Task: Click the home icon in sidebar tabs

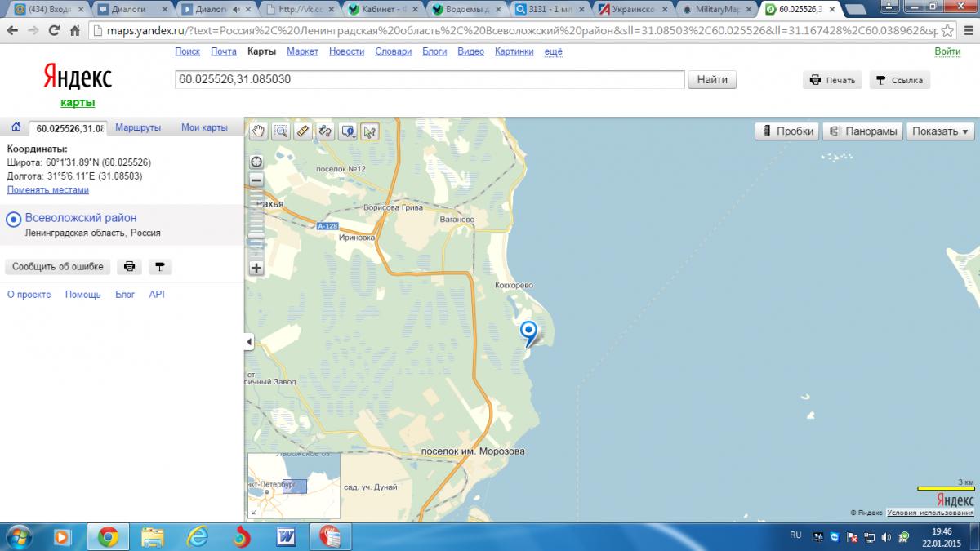Action: click(x=16, y=127)
